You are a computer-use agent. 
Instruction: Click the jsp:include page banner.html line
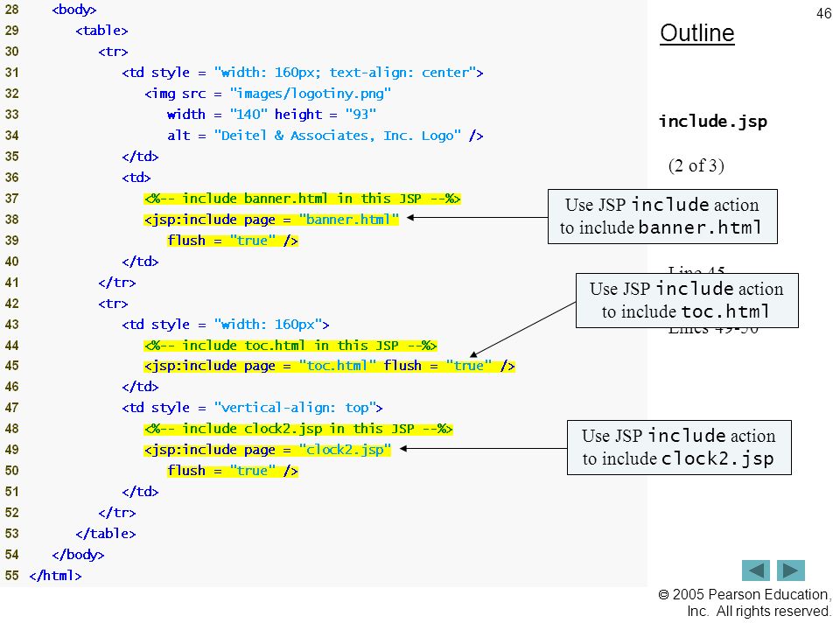[271, 220]
